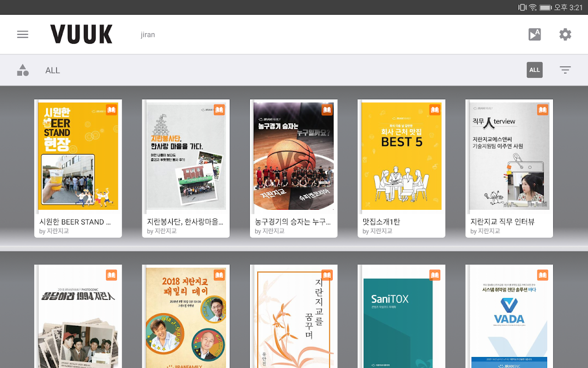Tap book badge on 지란지교를 꿈꾸며 cover
The width and height of the screenshot is (588, 368).
coord(327,275)
